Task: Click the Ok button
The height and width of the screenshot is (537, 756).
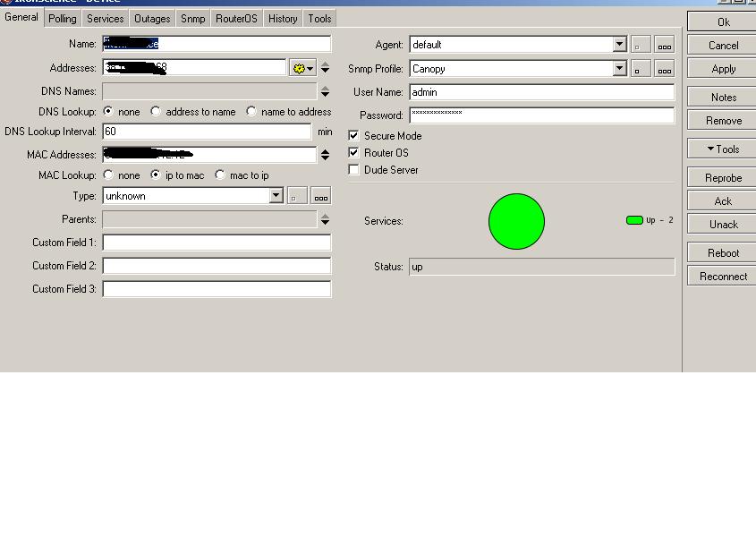Action: (723, 22)
